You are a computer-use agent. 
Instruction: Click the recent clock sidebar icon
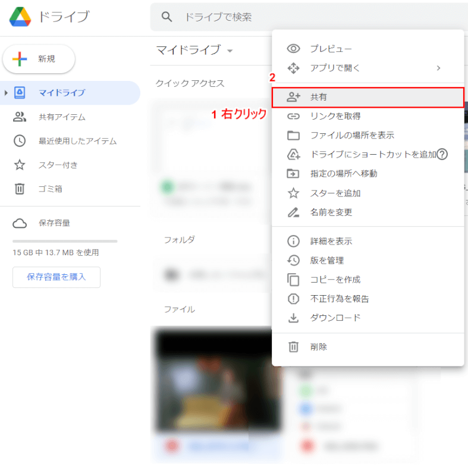[x=20, y=141]
